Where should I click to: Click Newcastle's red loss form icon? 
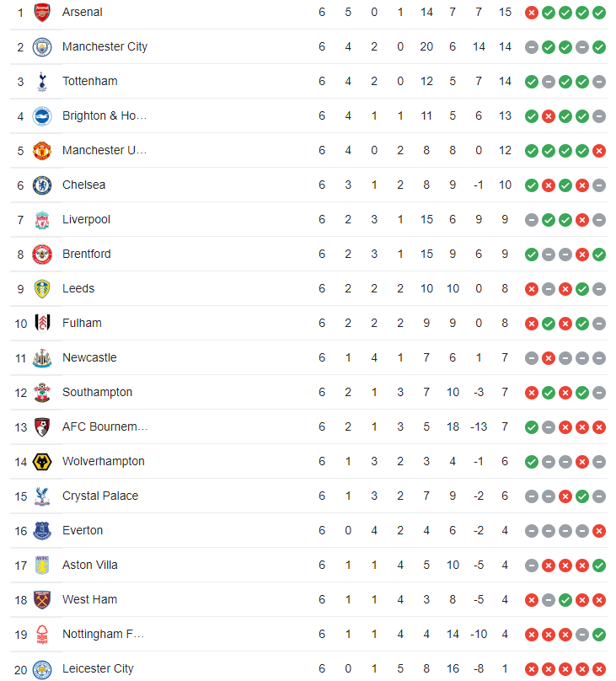click(549, 358)
